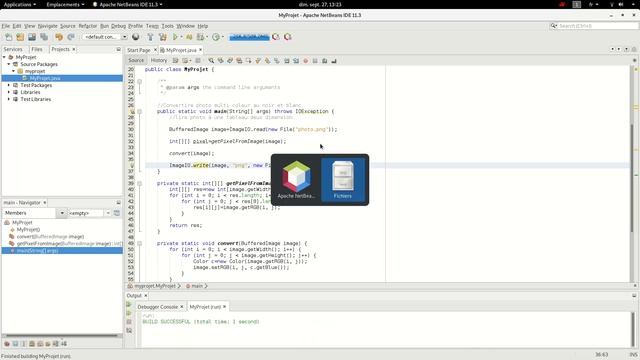The height and width of the screenshot is (360, 640).
Task: Switch to the History view button
Action: coord(159,60)
